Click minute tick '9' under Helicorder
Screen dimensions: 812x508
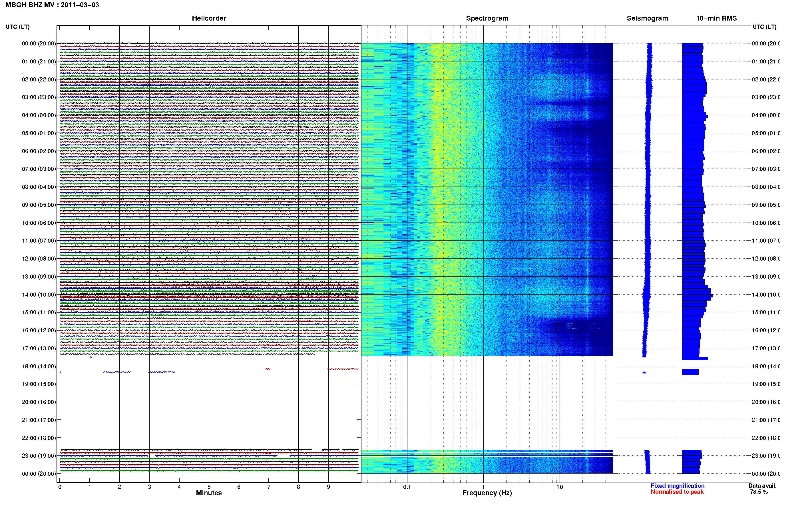(328, 487)
